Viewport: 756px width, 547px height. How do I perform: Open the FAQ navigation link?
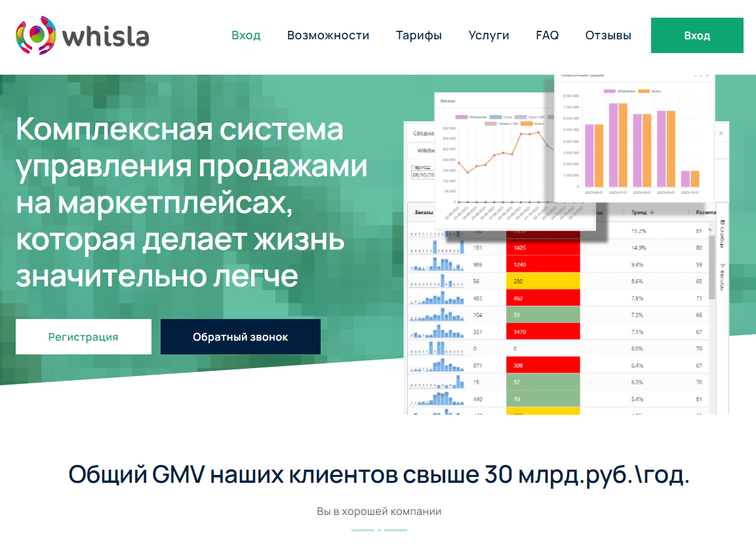pos(547,35)
